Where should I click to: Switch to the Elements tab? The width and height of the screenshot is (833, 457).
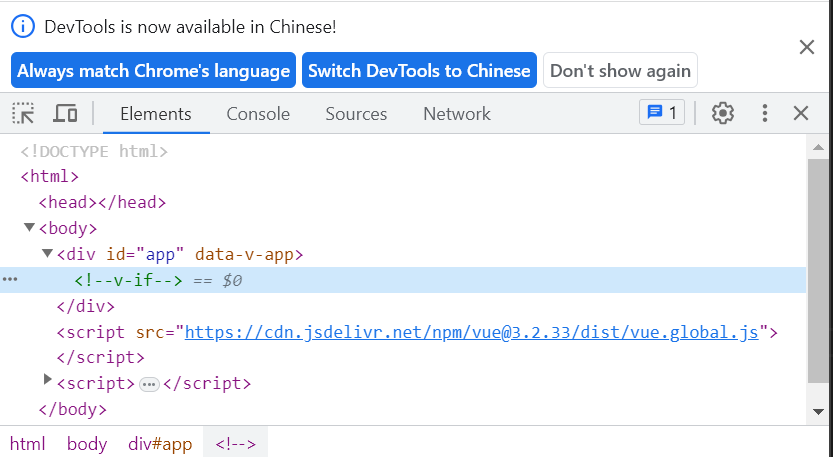pos(156,114)
